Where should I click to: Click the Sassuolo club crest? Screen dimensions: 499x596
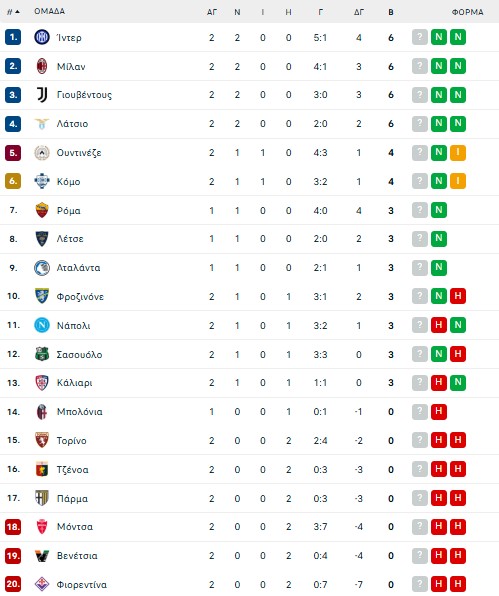42,354
